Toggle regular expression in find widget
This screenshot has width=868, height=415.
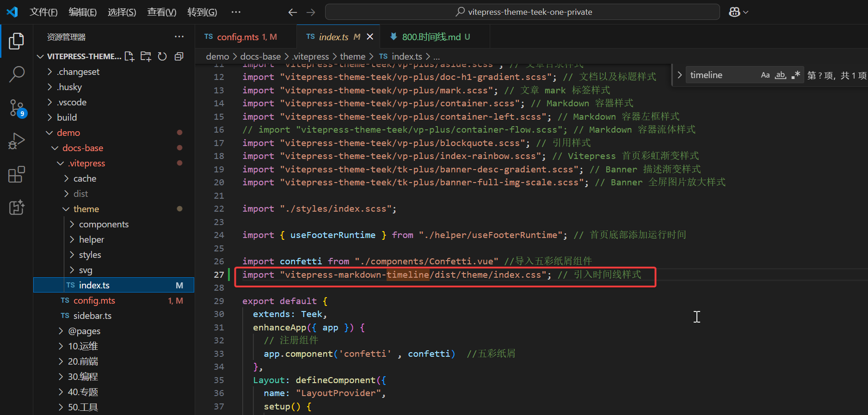click(796, 75)
